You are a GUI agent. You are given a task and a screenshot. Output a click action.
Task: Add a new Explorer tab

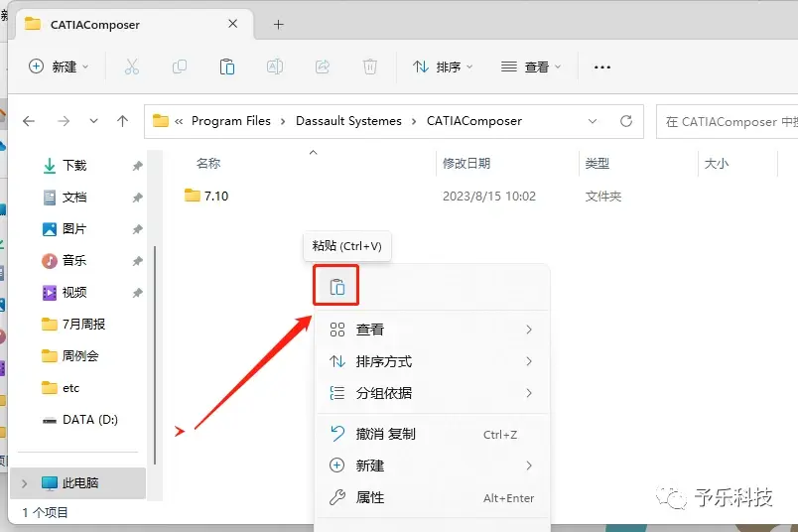click(278, 25)
